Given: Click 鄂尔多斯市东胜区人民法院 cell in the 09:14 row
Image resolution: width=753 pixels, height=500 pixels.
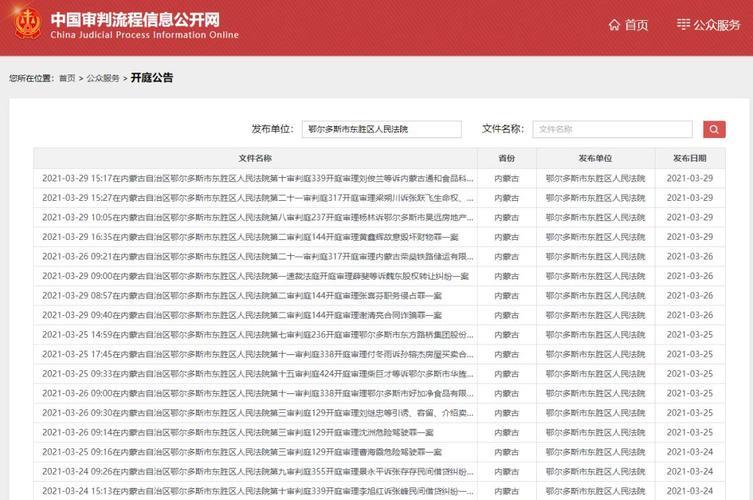Looking at the screenshot, I should [595, 432].
